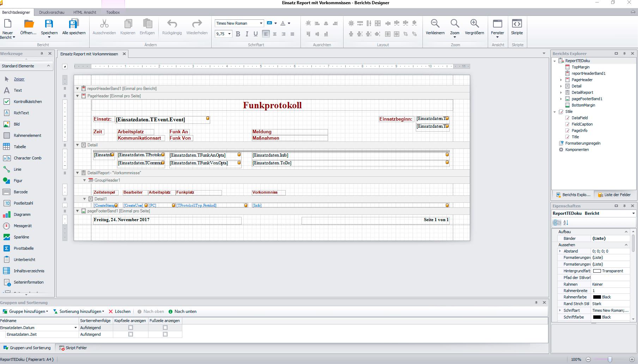Select the Diagramm chart tool
This screenshot has height=364, width=638.
22,214
